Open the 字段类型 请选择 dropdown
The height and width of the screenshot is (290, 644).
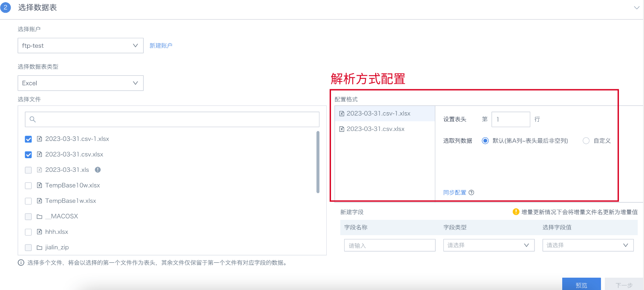[489, 245]
